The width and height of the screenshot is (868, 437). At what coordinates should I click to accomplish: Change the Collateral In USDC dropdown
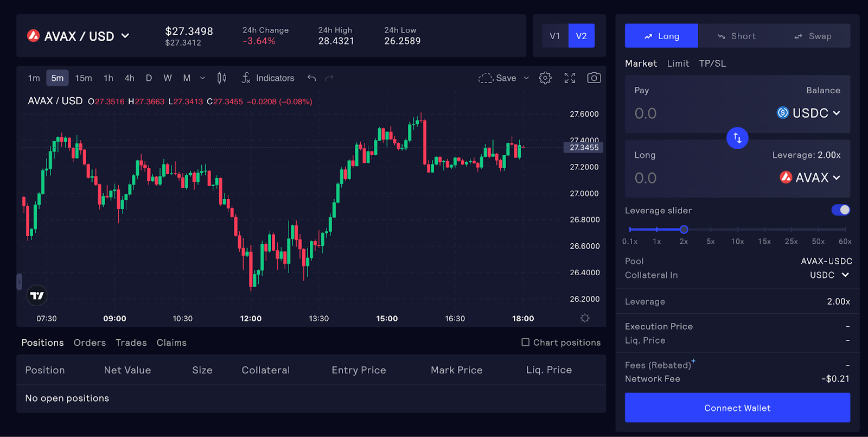click(x=829, y=275)
